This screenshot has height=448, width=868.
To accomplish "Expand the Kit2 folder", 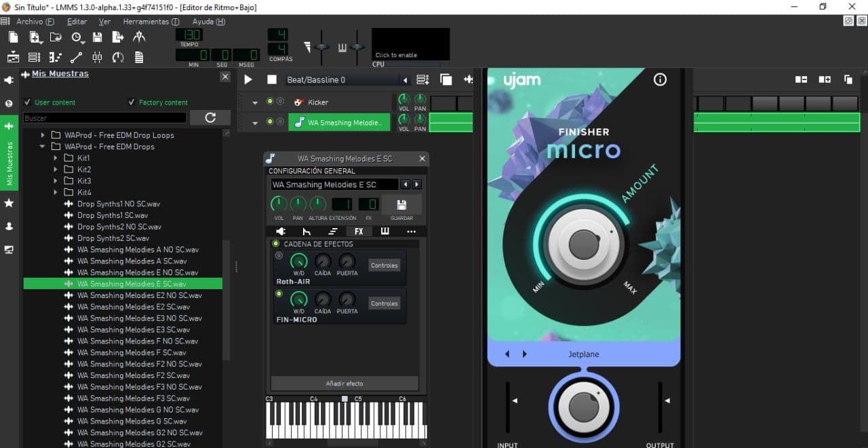I will [56, 170].
